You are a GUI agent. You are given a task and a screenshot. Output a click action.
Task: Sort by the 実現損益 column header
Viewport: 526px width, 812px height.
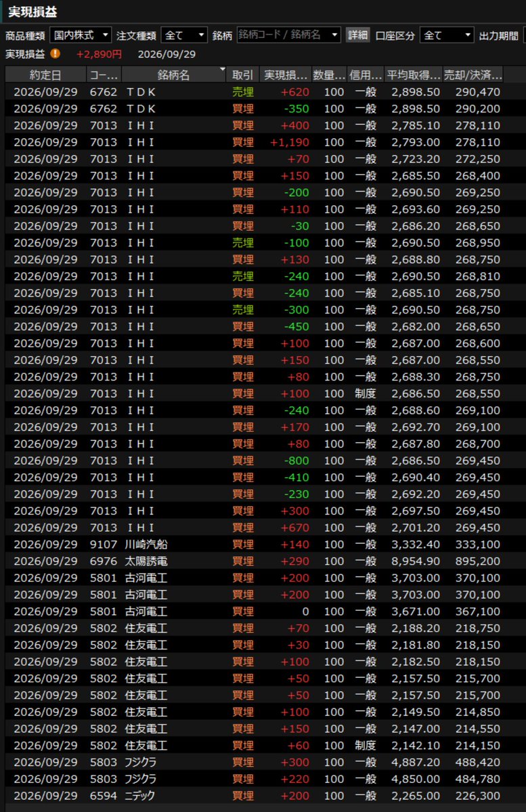tap(285, 74)
